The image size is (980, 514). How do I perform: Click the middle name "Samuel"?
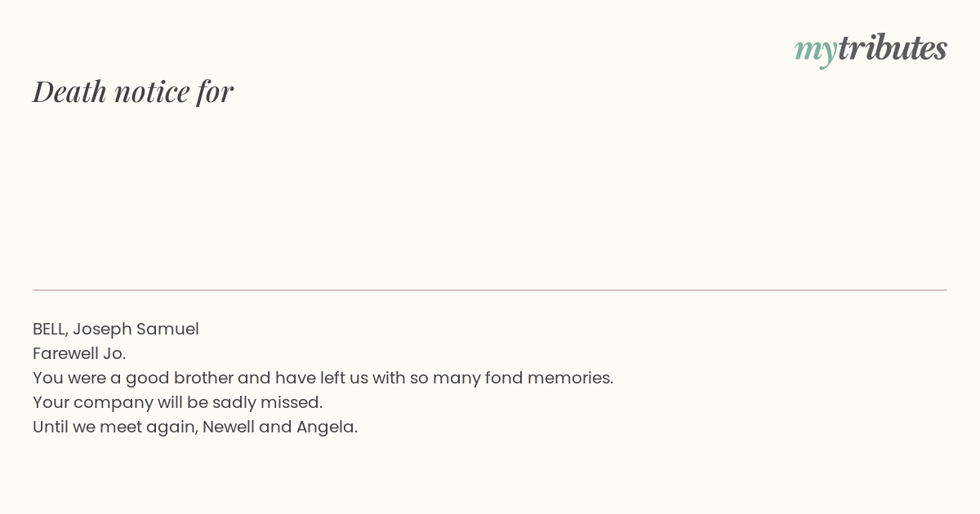coord(167,329)
